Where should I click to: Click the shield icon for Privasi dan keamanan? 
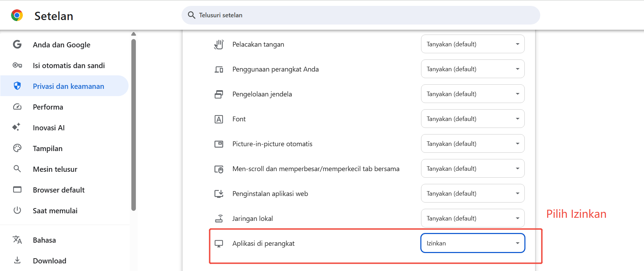click(17, 86)
